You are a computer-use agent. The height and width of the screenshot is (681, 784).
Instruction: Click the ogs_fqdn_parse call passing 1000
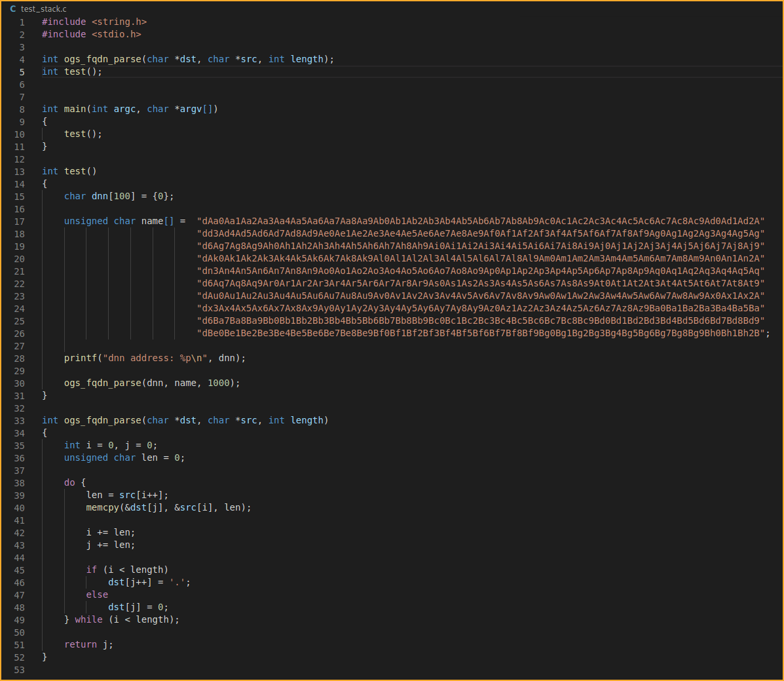click(x=152, y=383)
